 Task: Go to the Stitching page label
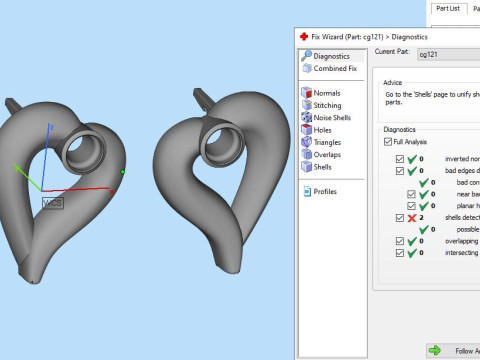[x=327, y=105]
